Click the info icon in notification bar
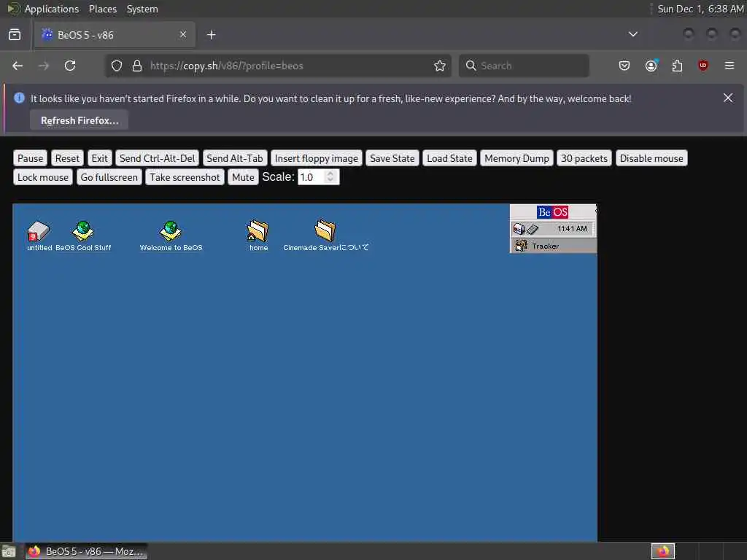 pyautogui.click(x=19, y=98)
